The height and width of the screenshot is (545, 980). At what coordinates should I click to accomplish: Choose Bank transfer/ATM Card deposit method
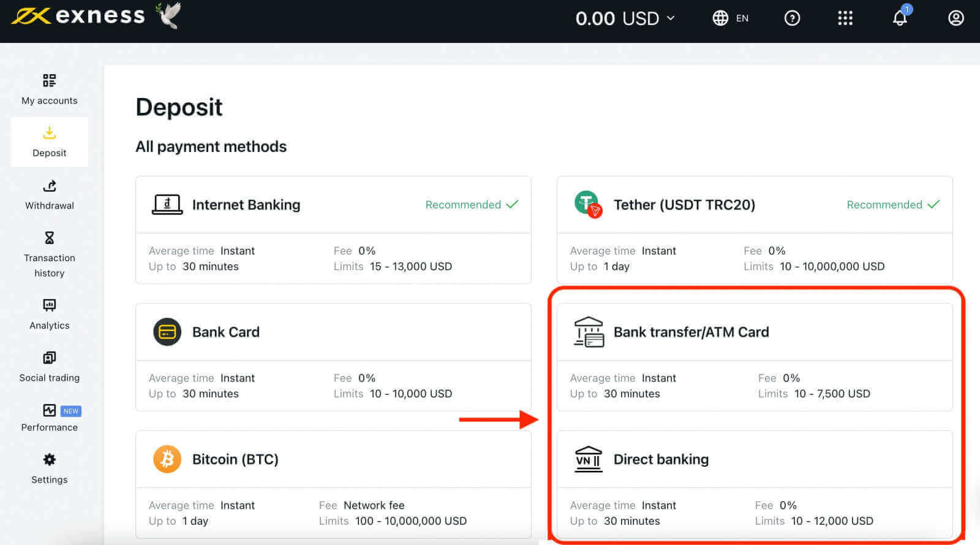tap(691, 332)
